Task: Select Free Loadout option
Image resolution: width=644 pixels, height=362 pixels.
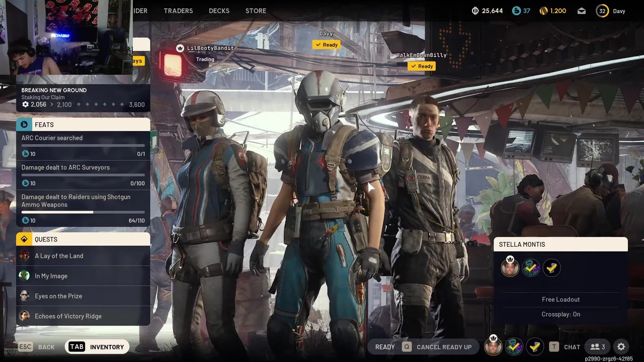Action: [560, 299]
